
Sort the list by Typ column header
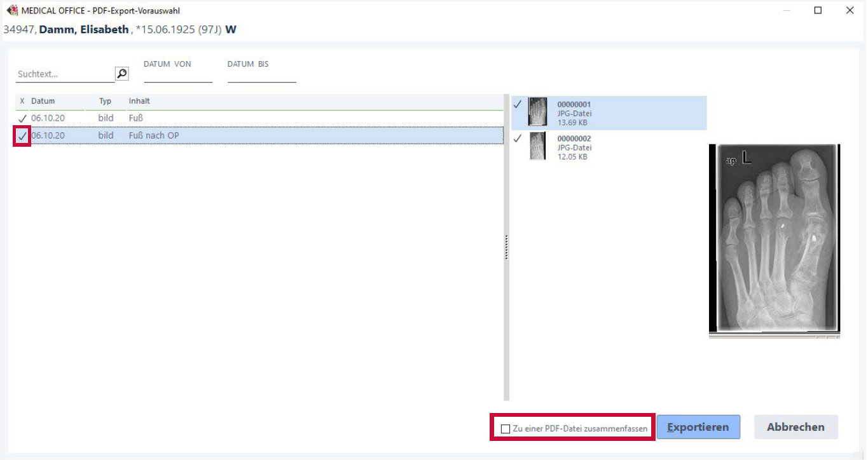(x=106, y=101)
